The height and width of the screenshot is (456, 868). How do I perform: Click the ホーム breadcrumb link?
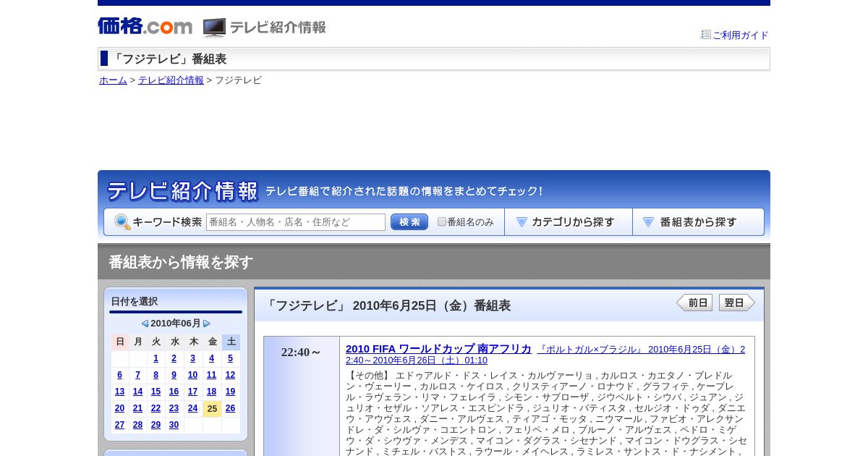pyautogui.click(x=113, y=80)
